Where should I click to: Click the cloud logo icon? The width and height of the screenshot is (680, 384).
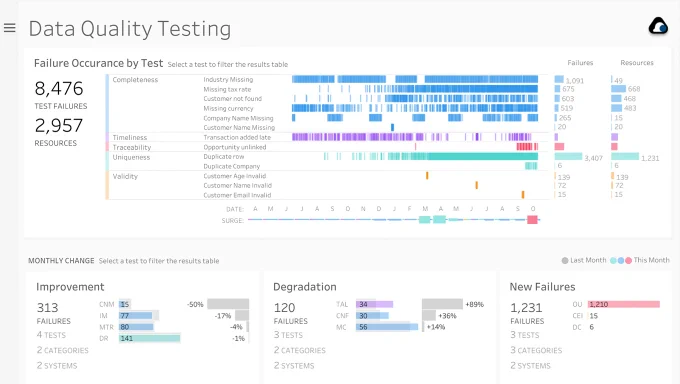pyautogui.click(x=658, y=26)
